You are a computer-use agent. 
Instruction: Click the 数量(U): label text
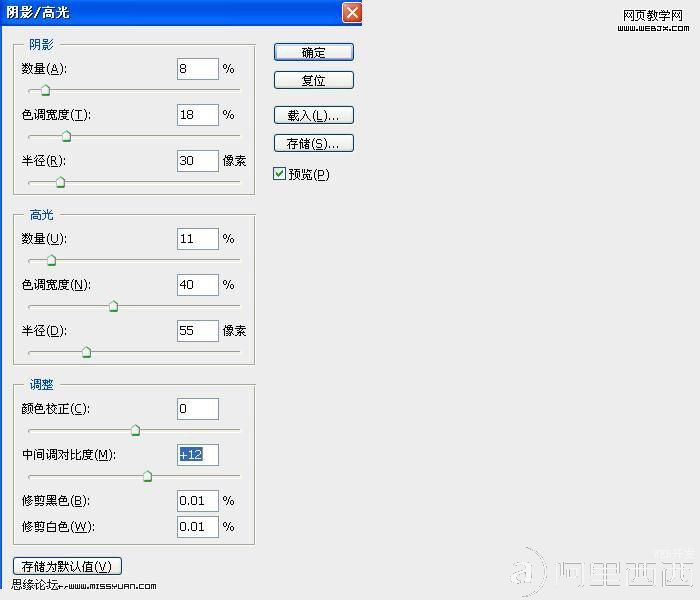click(44, 239)
